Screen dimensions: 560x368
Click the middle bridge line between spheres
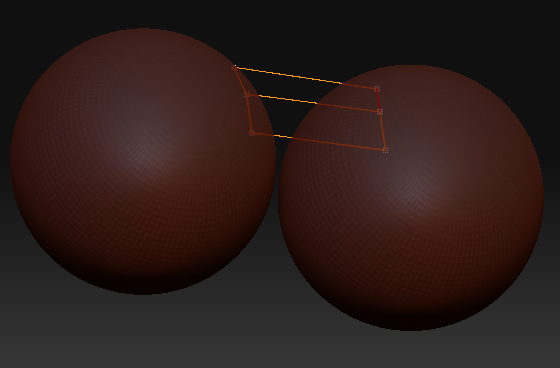click(x=313, y=103)
